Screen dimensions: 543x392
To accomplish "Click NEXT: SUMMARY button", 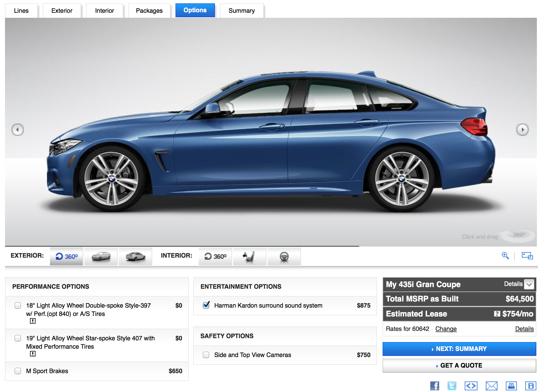I will click(459, 349).
